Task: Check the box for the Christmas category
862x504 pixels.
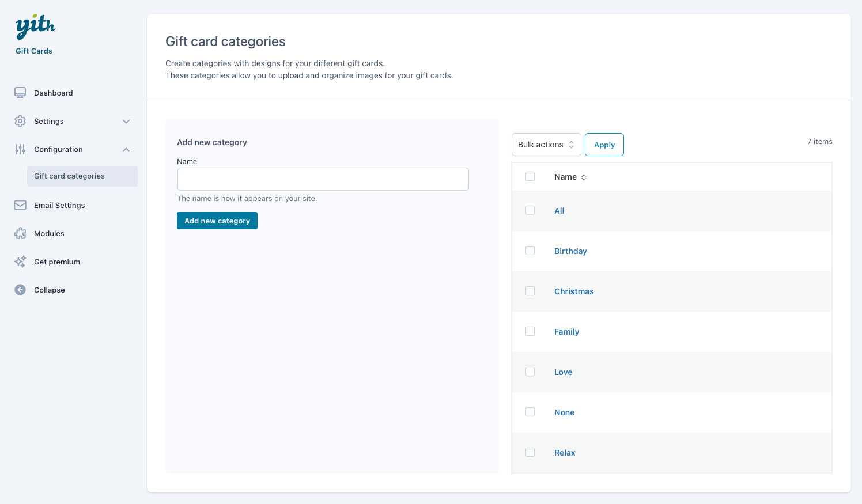Action: click(x=530, y=291)
